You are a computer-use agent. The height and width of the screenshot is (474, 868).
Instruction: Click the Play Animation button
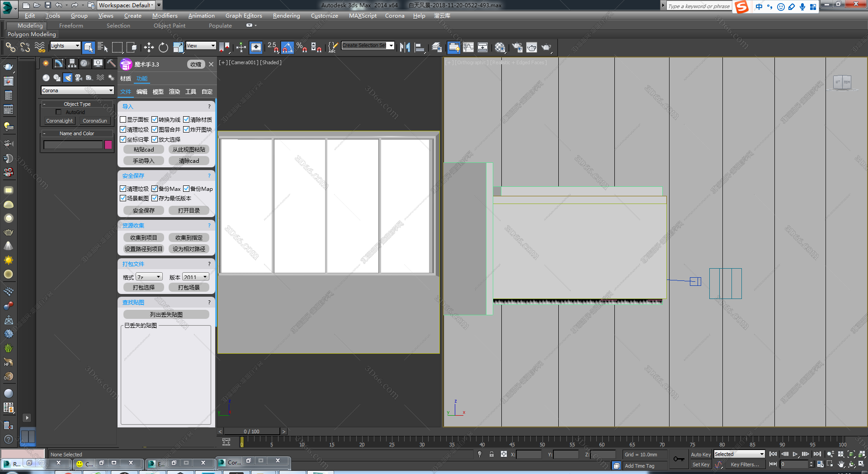(x=795, y=454)
